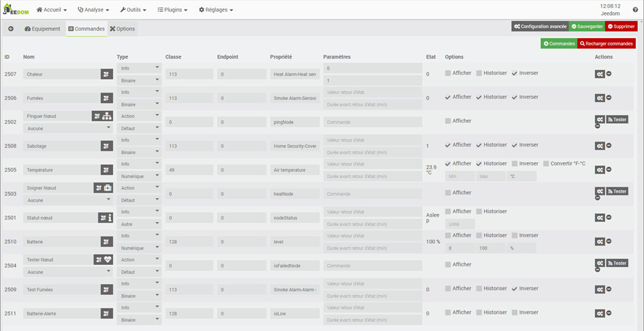Click the Recharger commandes button
Image resolution: width=644 pixels, height=331 pixels.
click(x=607, y=44)
